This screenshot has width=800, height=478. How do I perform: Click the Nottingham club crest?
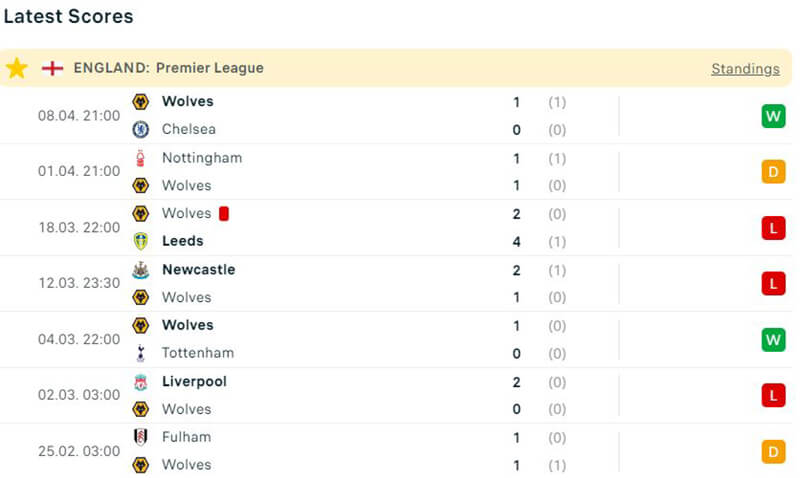(x=141, y=157)
